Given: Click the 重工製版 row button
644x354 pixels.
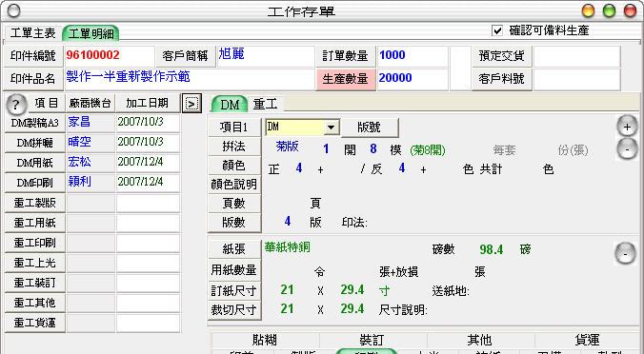Looking at the screenshot, I should point(35,203).
